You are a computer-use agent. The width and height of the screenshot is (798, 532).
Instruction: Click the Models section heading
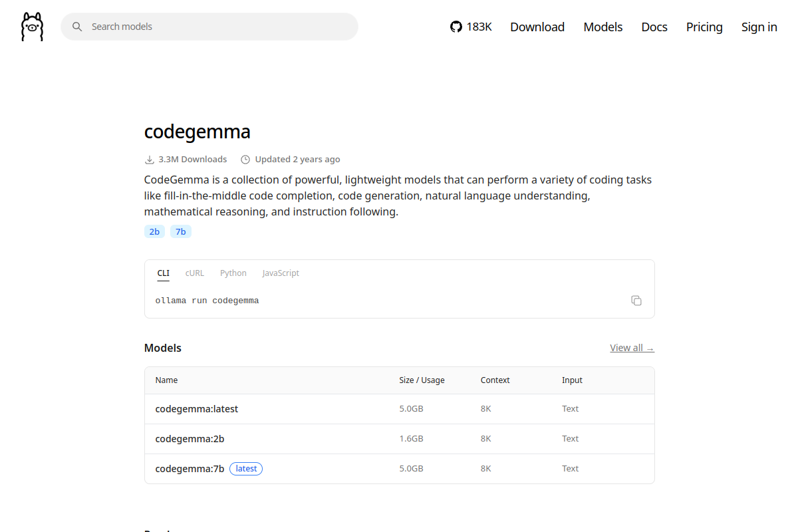163,348
